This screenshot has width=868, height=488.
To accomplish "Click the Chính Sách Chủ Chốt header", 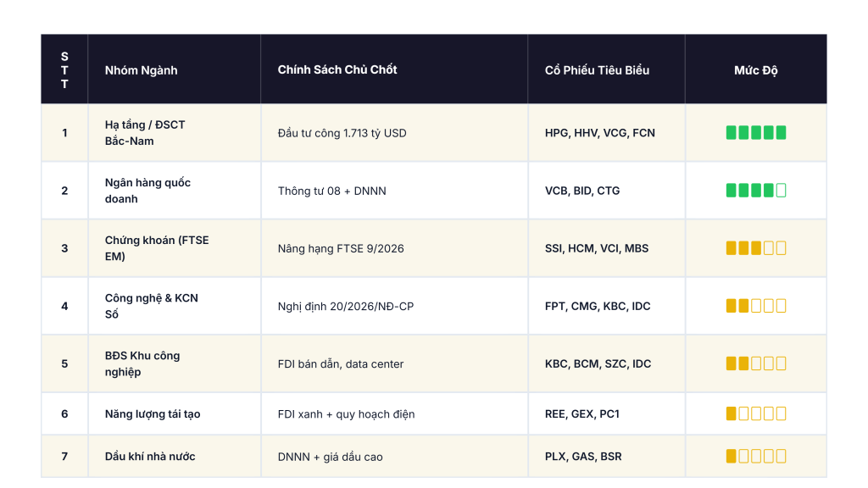I will 337,69.
